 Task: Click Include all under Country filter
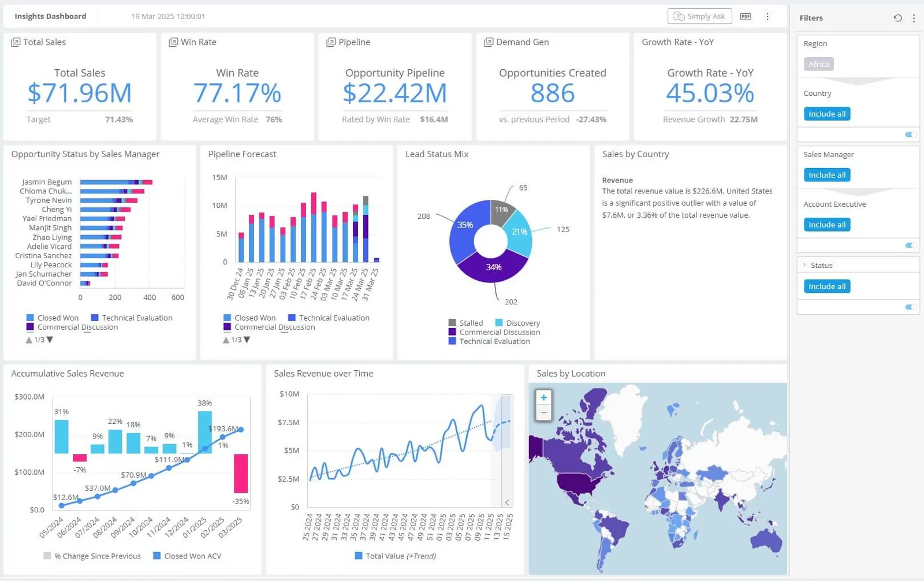[x=827, y=114]
